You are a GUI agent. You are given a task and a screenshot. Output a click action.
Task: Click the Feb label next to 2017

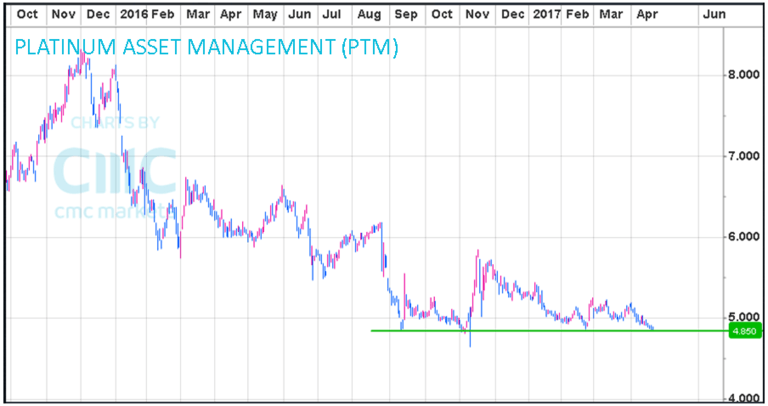[x=577, y=14]
